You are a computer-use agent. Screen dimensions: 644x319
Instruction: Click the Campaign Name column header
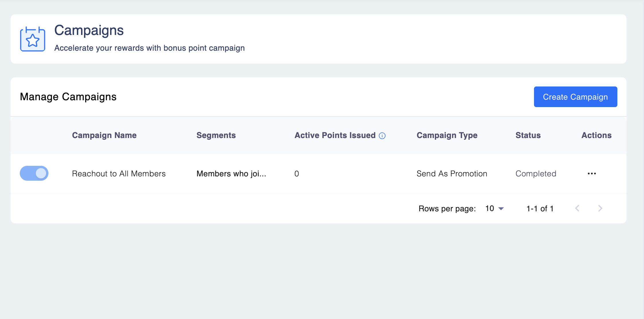104,135
